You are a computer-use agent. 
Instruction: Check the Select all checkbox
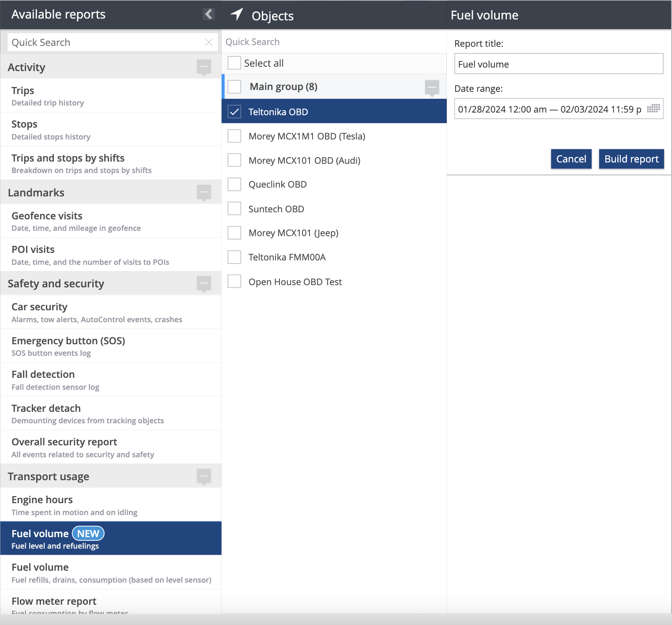tap(234, 63)
